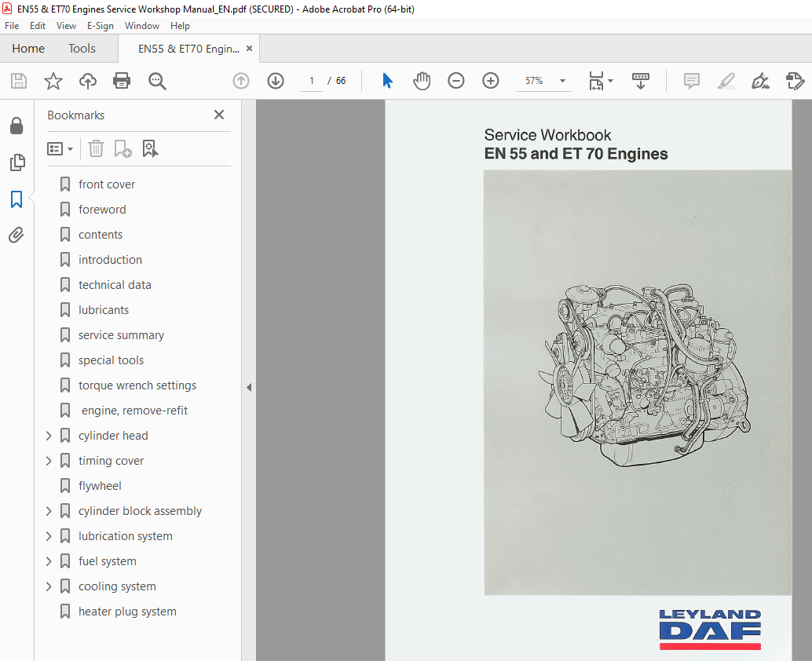Open the zoom percentage dropdown
Screen dimensions: 812x661
(561, 81)
